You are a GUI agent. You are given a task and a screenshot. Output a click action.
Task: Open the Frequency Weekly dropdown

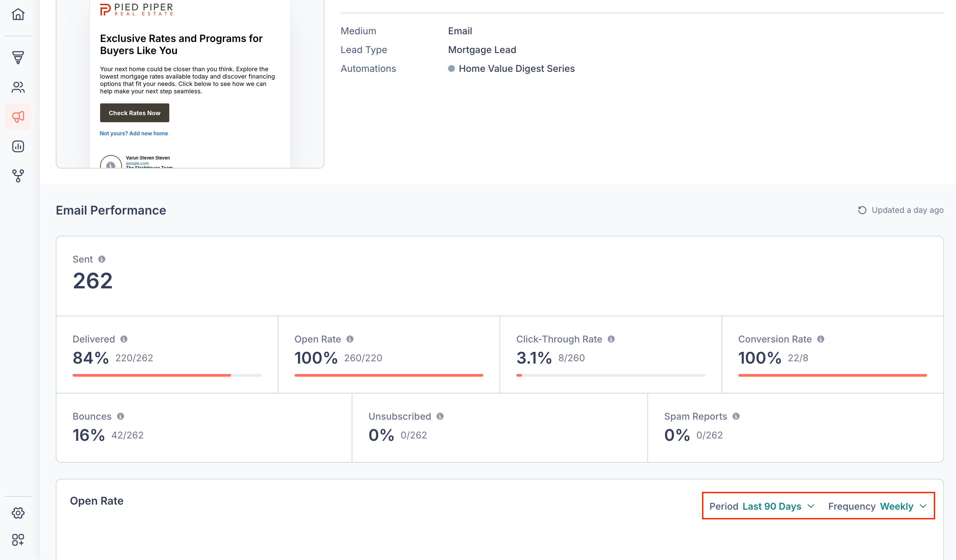point(877,506)
